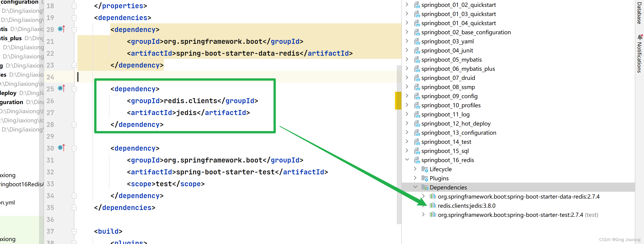Viewport: 644px width, 244px height.
Task: Open the Database tool window
Action: [x=639, y=13]
